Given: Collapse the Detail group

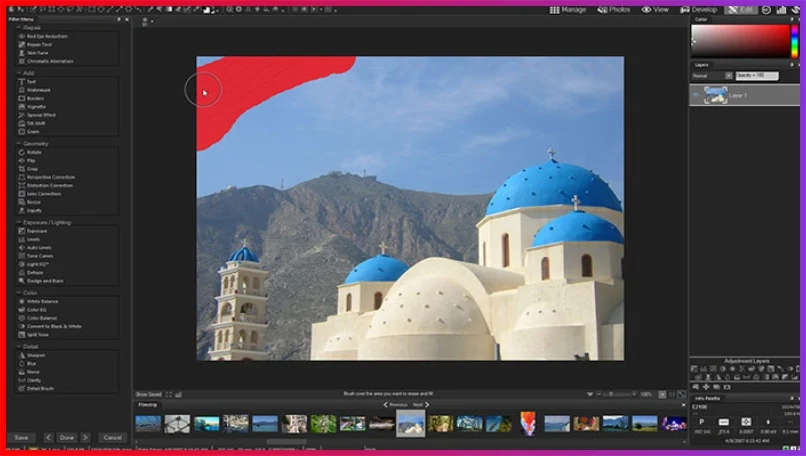Looking at the screenshot, I should (19, 346).
